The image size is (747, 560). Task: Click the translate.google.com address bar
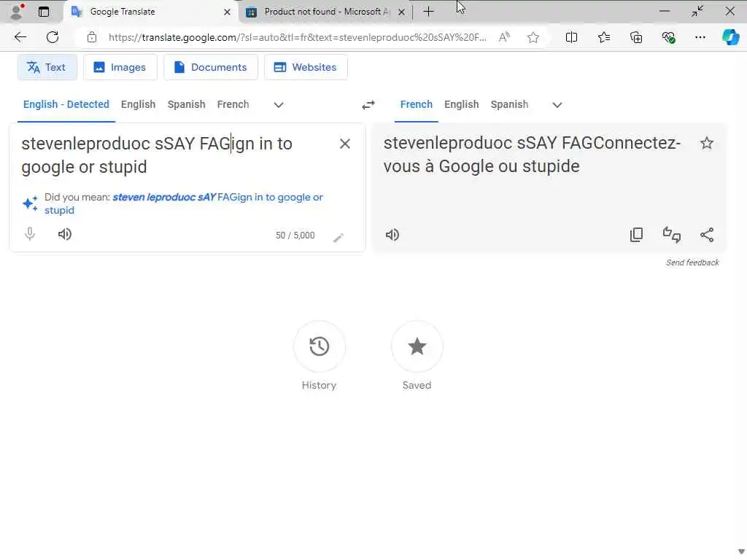tap(298, 37)
